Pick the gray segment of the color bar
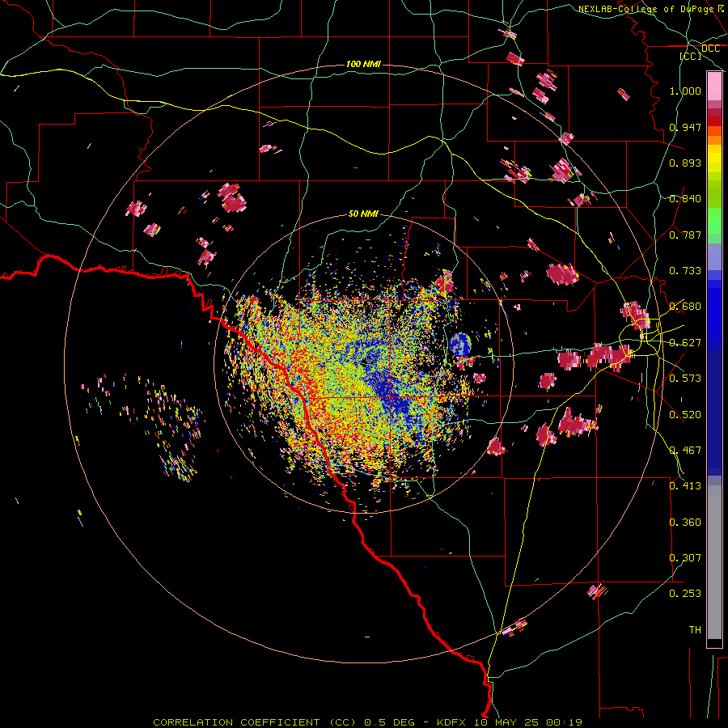Viewport: 728px width, 728px height. coord(714,562)
